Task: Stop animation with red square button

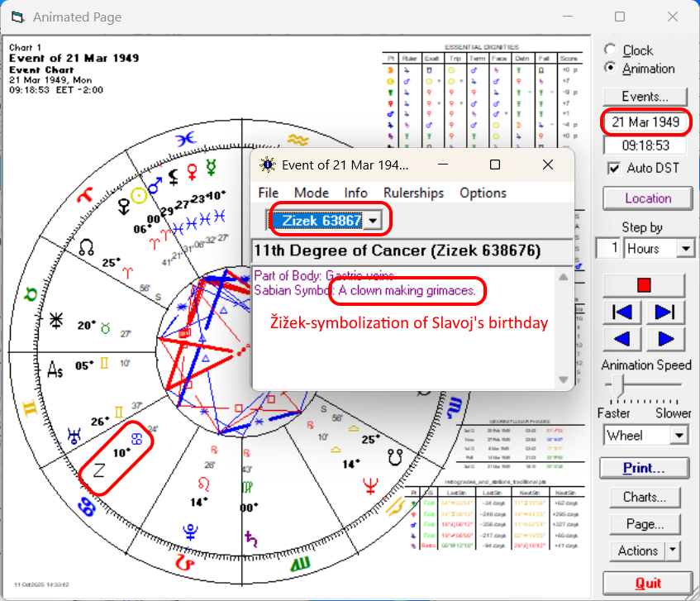Action: pos(644,285)
